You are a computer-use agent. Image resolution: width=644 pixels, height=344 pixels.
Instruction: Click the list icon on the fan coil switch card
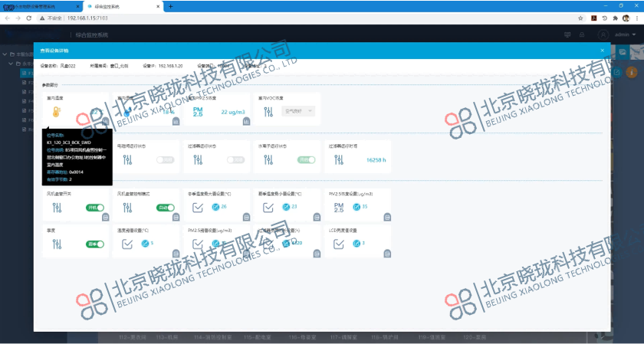pyautogui.click(x=107, y=218)
